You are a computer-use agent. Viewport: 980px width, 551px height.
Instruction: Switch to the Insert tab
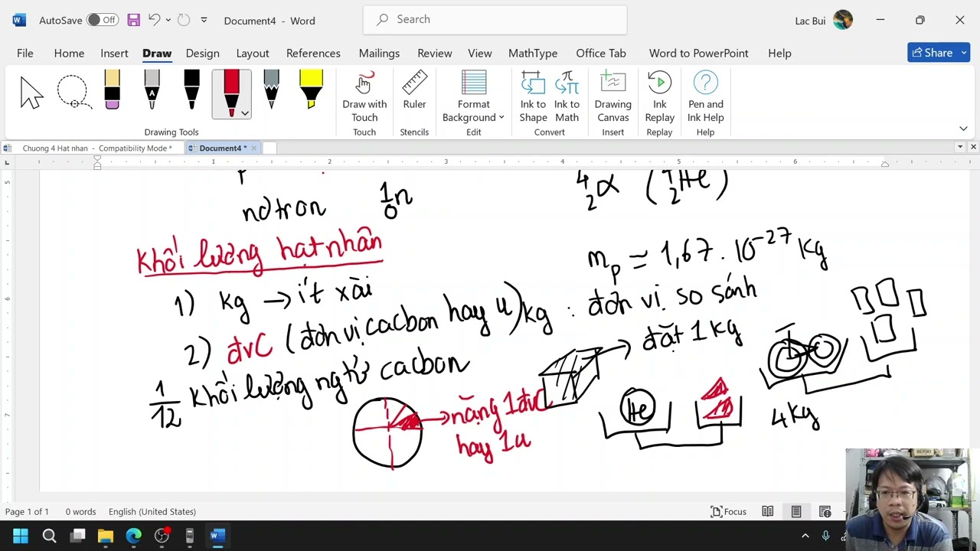(114, 53)
